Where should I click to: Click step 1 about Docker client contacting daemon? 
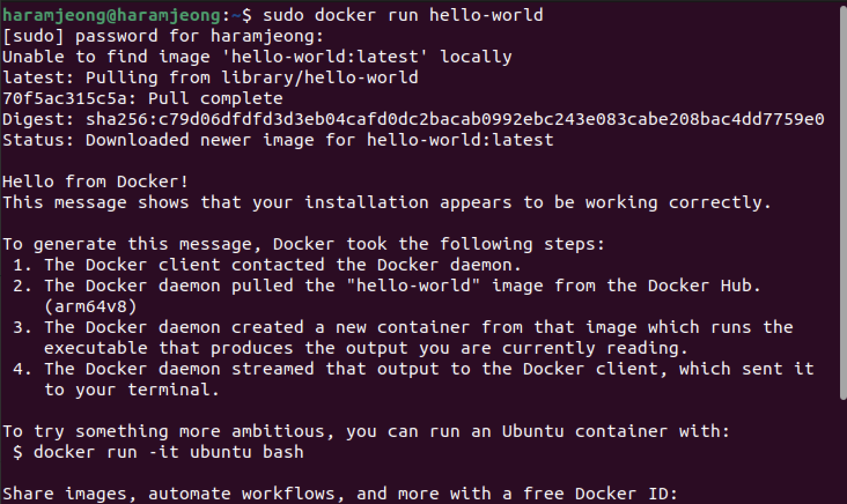[267, 265]
